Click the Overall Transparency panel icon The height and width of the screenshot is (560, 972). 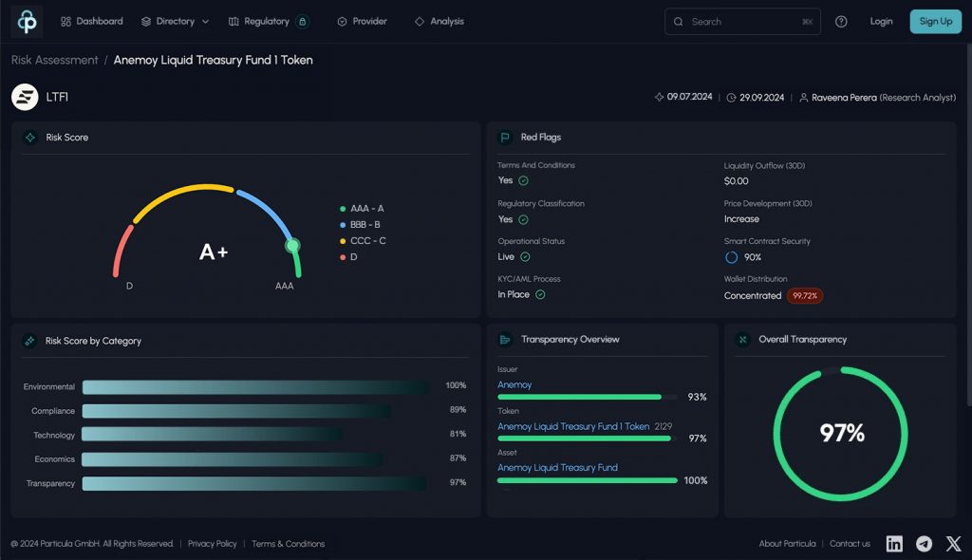[742, 339]
